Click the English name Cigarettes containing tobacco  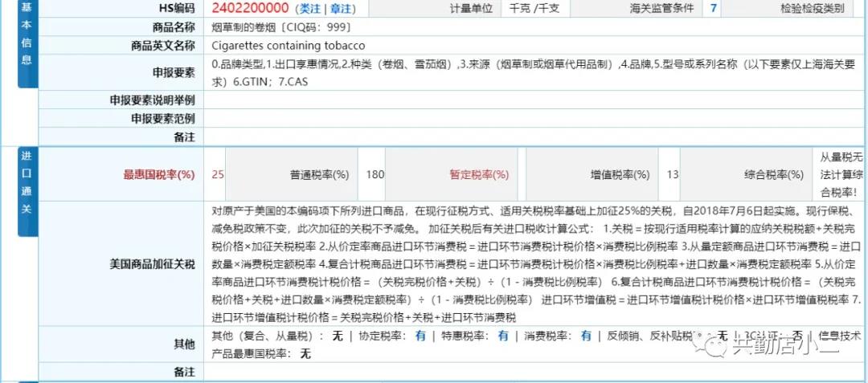pyautogui.click(x=288, y=46)
